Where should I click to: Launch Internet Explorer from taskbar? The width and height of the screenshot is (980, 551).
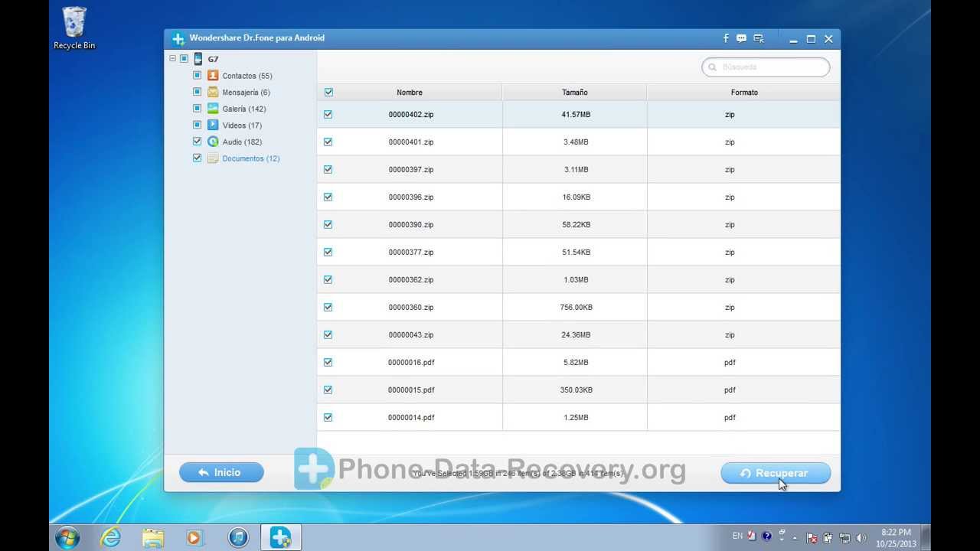111,537
